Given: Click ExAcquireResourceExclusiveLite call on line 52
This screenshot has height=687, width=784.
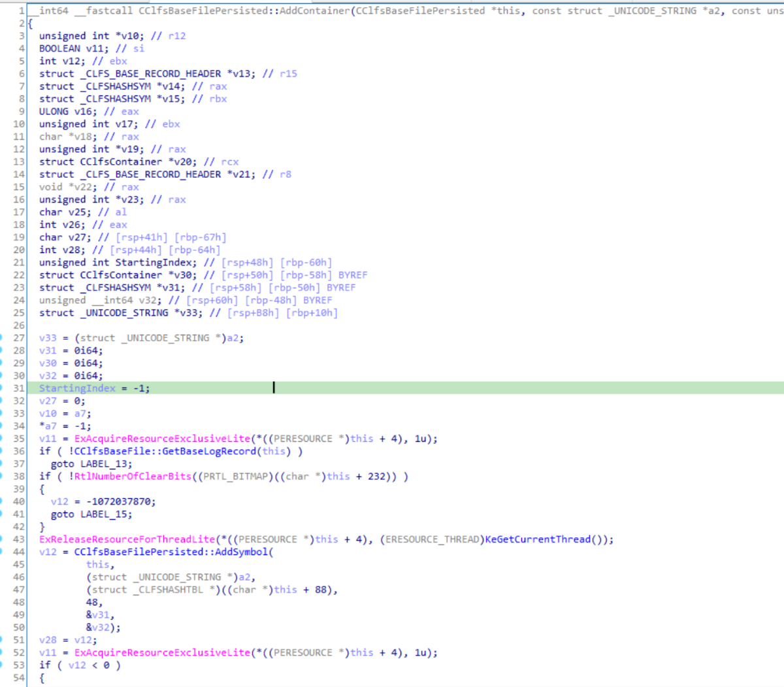Looking at the screenshot, I should (163, 652).
